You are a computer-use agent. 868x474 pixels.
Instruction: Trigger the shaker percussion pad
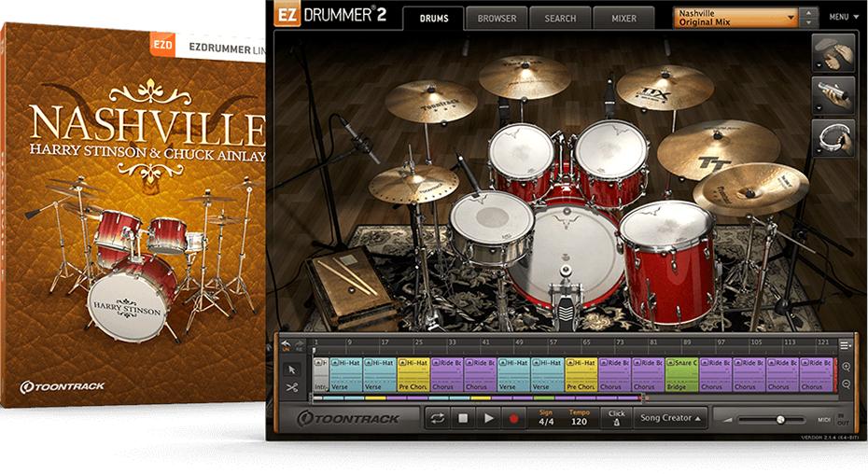(834, 94)
